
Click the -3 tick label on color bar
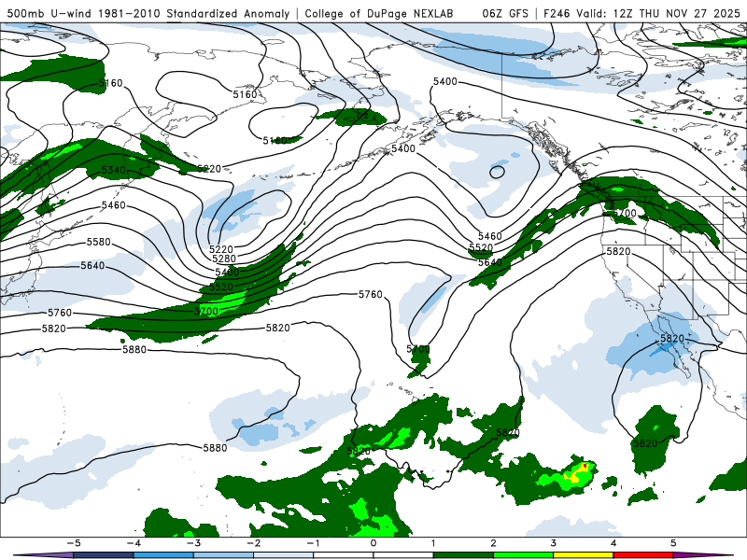pyautogui.click(x=193, y=543)
